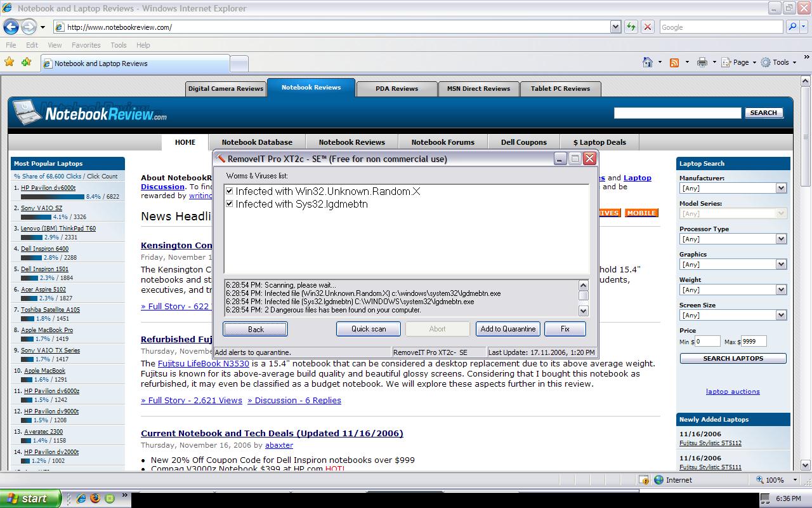Click the Price Max input field
This screenshot has width=812, height=508.
click(x=754, y=341)
